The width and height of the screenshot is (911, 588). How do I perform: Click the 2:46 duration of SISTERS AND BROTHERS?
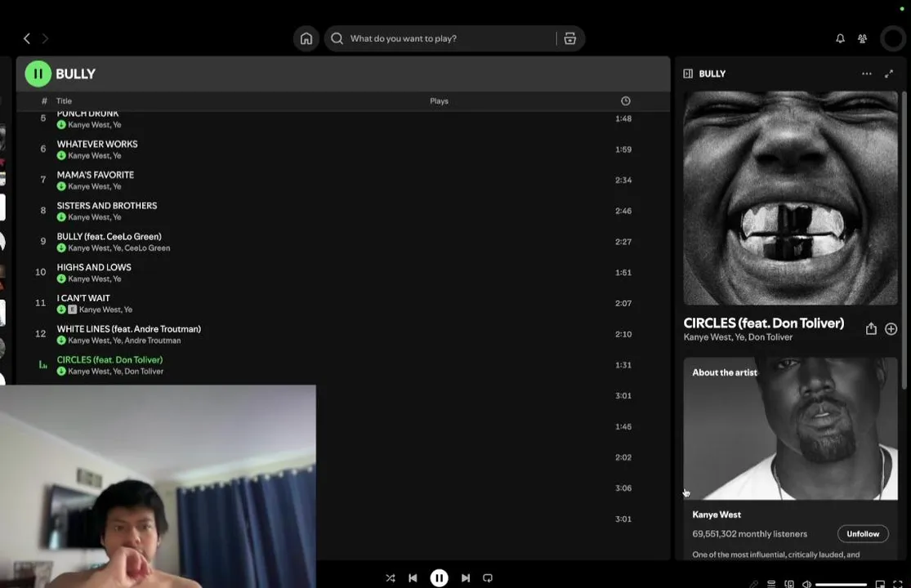pos(623,211)
